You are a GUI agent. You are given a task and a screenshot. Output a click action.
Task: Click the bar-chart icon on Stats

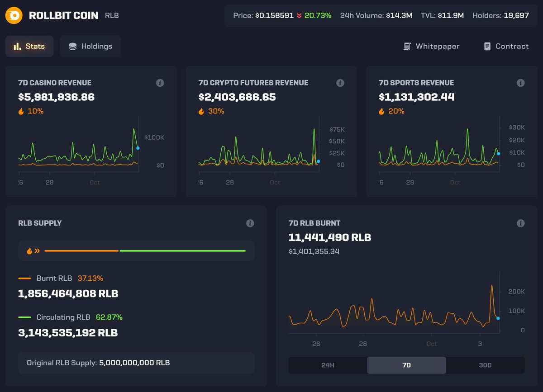coord(16,46)
